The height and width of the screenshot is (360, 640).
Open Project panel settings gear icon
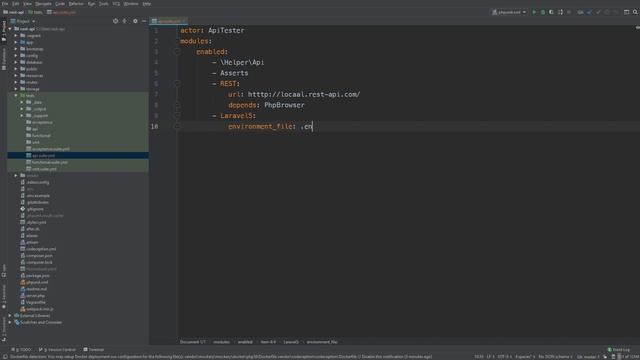[x=135, y=21]
